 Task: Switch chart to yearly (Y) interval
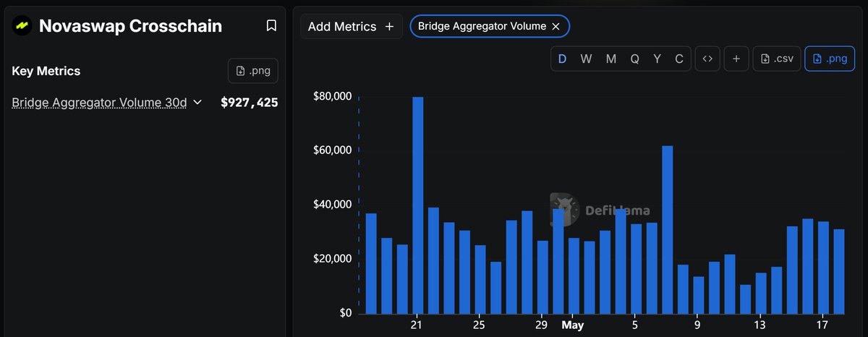658,59
